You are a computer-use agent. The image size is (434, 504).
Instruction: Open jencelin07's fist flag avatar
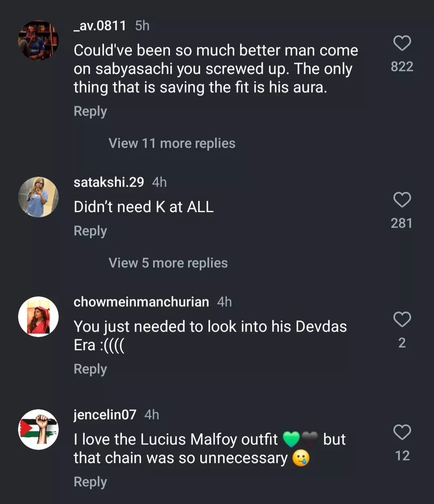pyautogui.click(x=39, y=429)
